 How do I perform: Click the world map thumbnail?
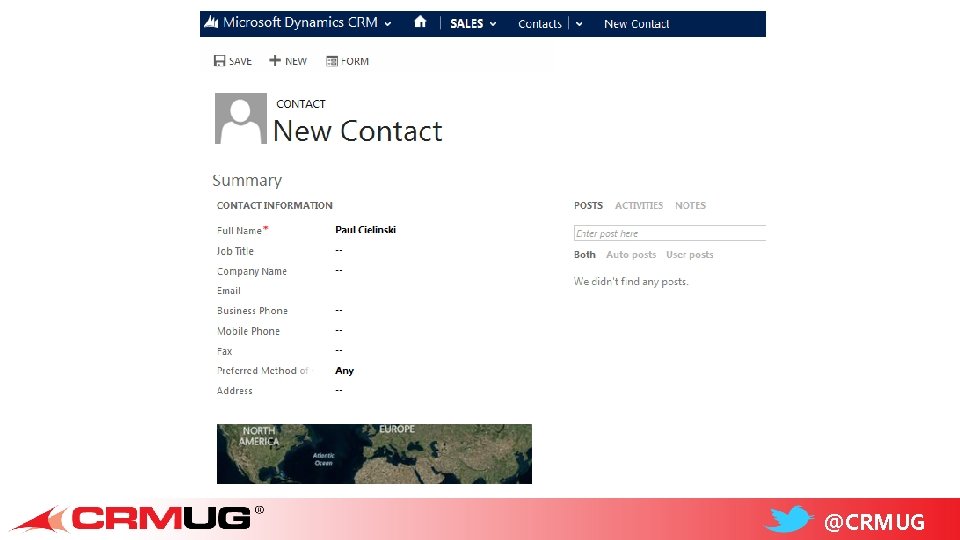[x=374, y=454]
